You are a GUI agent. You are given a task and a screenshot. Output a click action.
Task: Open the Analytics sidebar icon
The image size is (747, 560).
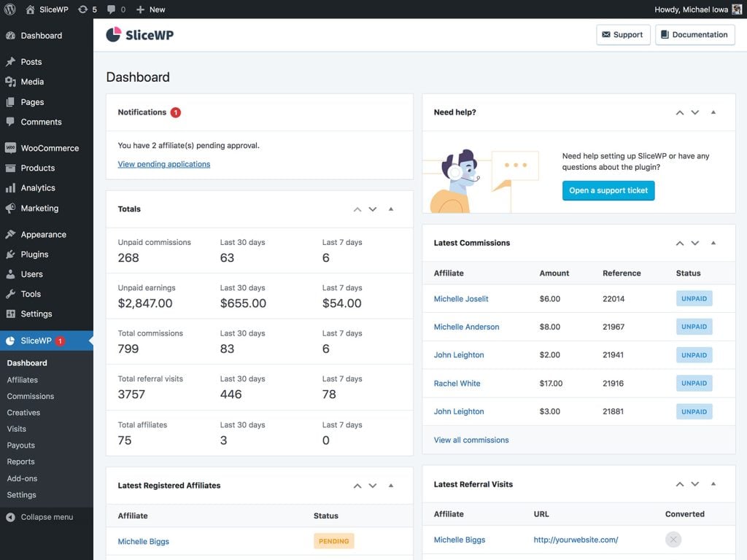tap(10, 187)
